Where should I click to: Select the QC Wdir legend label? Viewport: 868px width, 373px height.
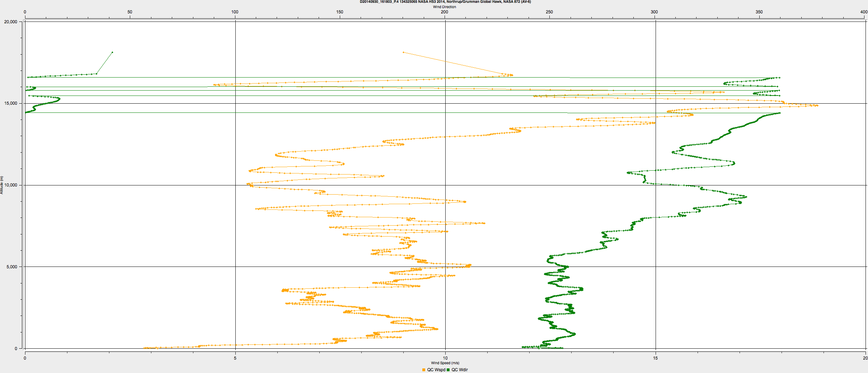[x=460, y=370]
